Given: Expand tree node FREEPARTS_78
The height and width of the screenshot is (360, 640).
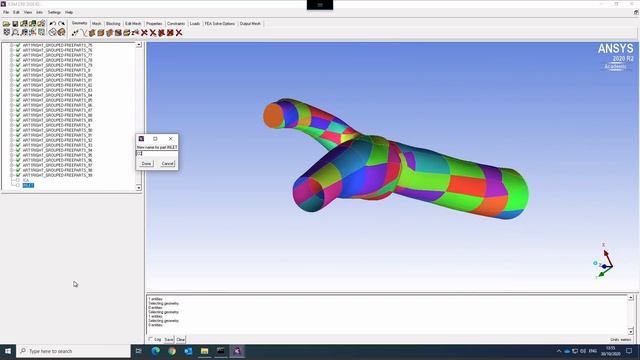Looking at the screenshot, I should 12,60.
